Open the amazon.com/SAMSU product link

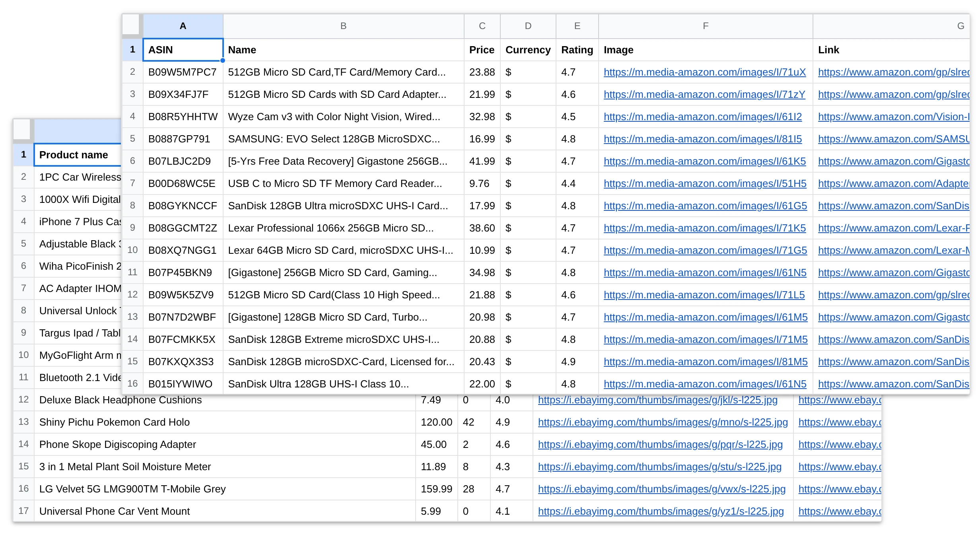tap(894, 139)
